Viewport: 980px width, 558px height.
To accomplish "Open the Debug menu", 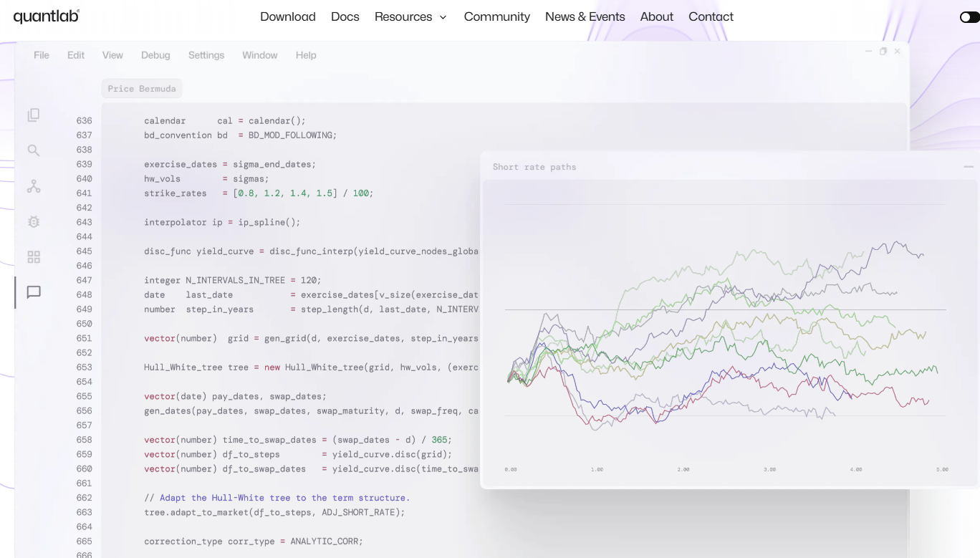I will click(155, 55).
